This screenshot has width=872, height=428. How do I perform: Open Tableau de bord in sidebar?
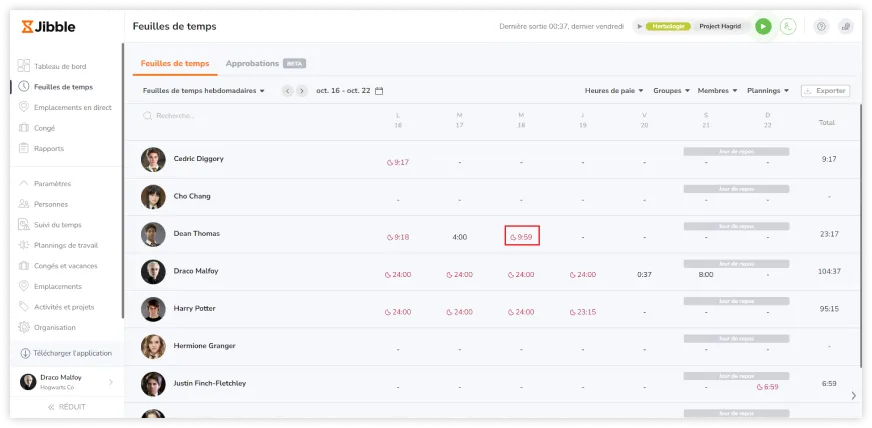[62, 66]
